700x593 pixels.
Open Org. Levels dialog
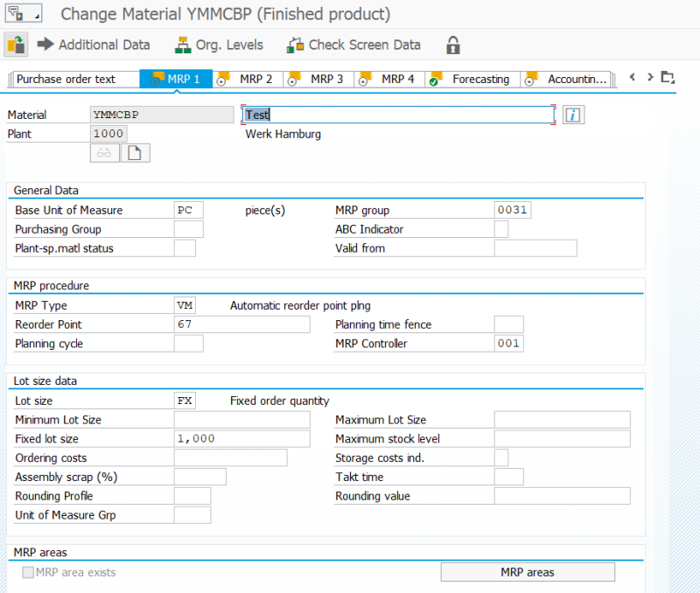219,45
